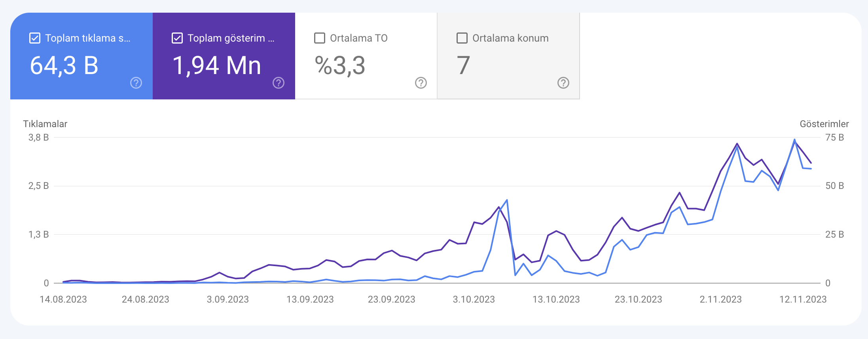Open help icon on Toplam tıklama card
The width and height of the screenshot is (868, 339).
point(136,83)
